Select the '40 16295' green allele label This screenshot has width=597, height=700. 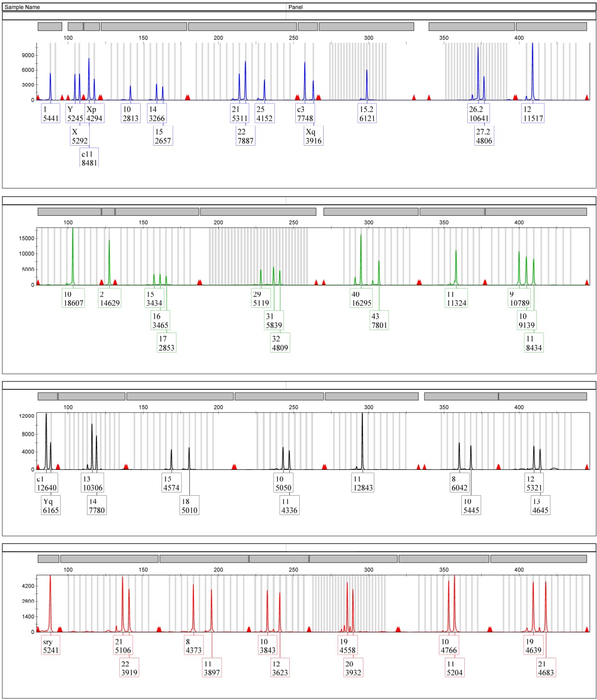[361, 298]
